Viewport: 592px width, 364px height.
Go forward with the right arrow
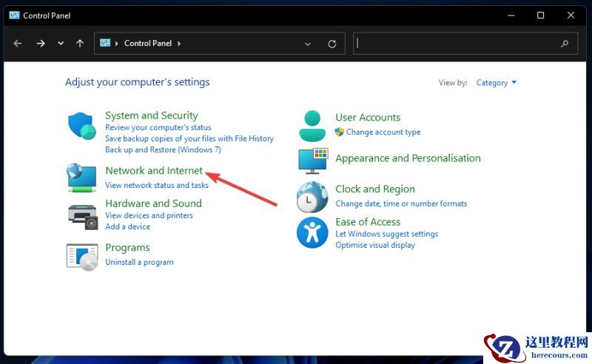click(41, 44)
